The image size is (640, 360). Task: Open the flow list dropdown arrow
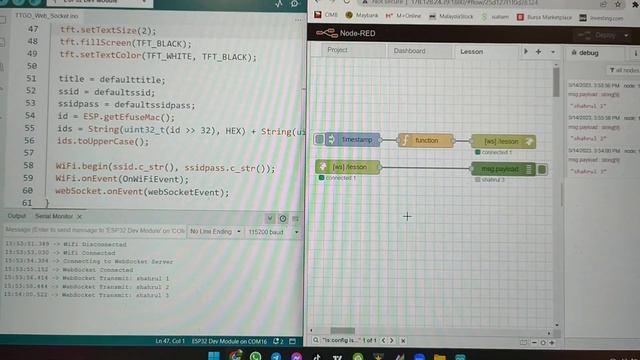click(553, 52)
